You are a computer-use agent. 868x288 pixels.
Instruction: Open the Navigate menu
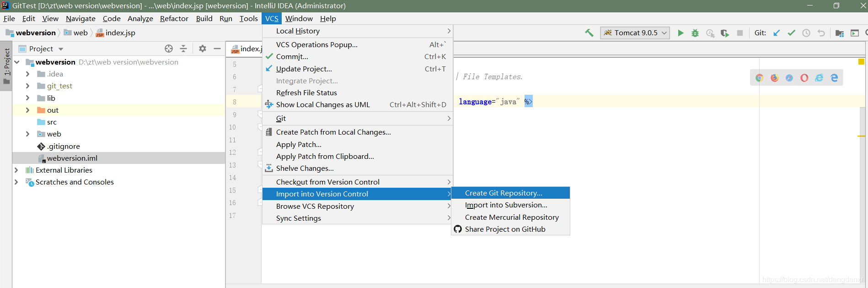[80, 18]
